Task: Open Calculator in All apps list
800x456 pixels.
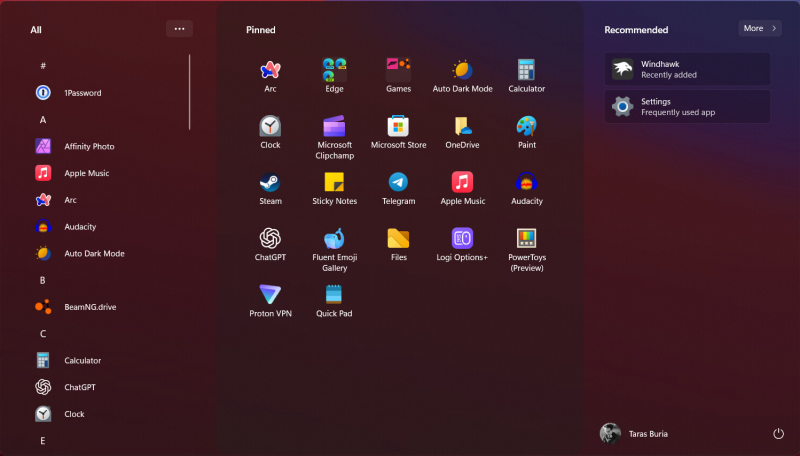Action: (109, 361)
